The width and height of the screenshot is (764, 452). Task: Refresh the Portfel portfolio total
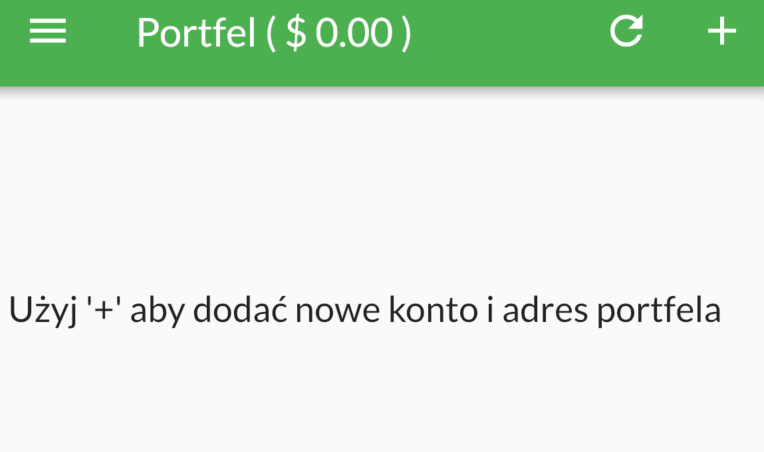tap(626, 32)
